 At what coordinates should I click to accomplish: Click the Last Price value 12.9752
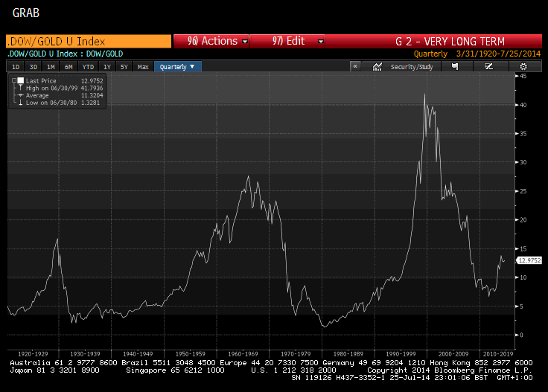click(92, 80)
